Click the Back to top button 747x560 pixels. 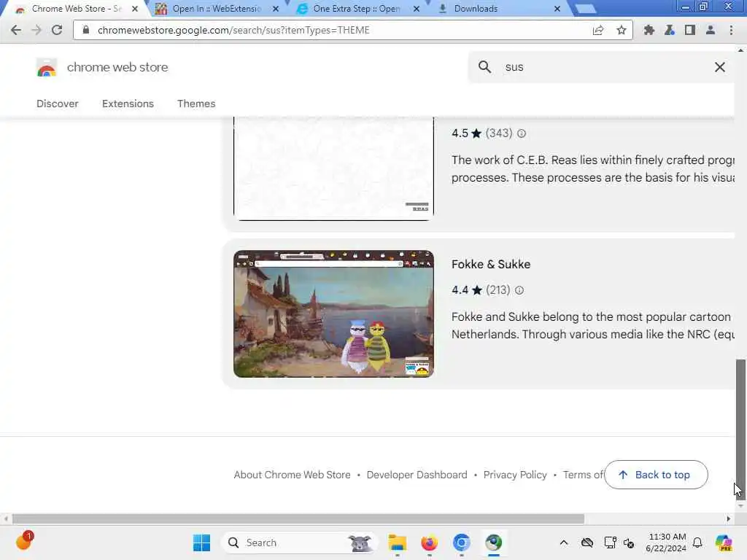click(x=656, y=474)
